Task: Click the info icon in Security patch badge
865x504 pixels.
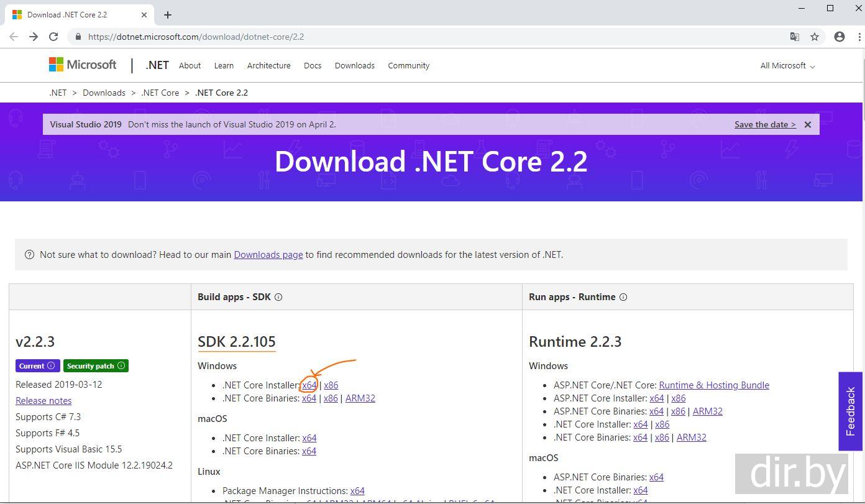Action: pyautogui.click(x=121, y=365)
